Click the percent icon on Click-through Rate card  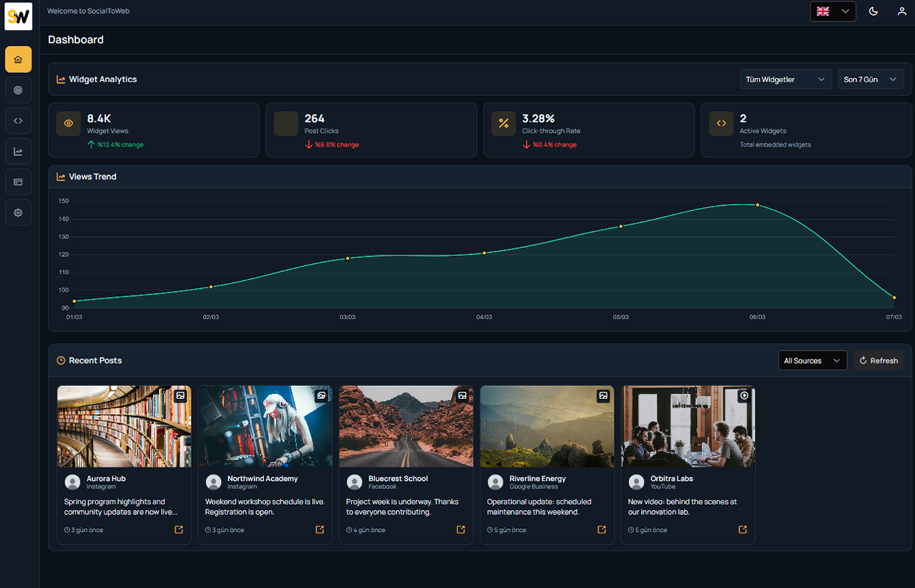tap(504, 123)
